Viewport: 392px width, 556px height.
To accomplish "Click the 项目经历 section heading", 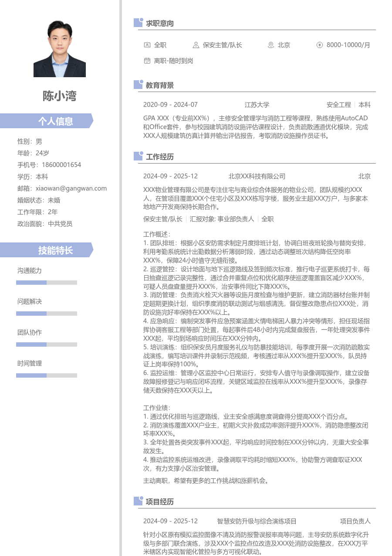I will (160, 501).
